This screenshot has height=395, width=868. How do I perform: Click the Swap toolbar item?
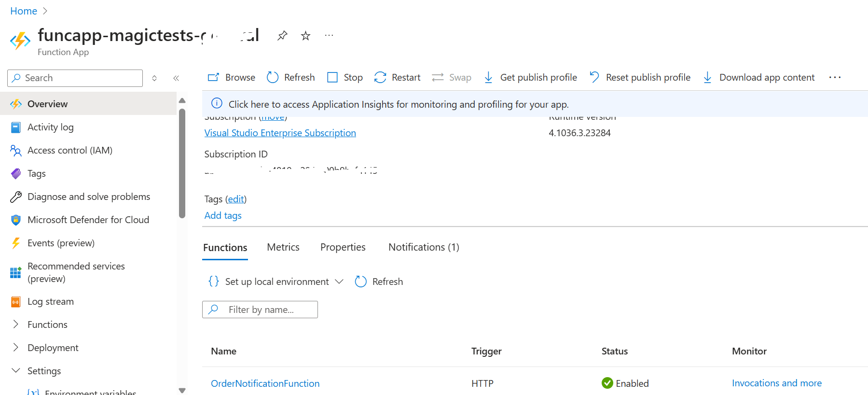(452, 77)
